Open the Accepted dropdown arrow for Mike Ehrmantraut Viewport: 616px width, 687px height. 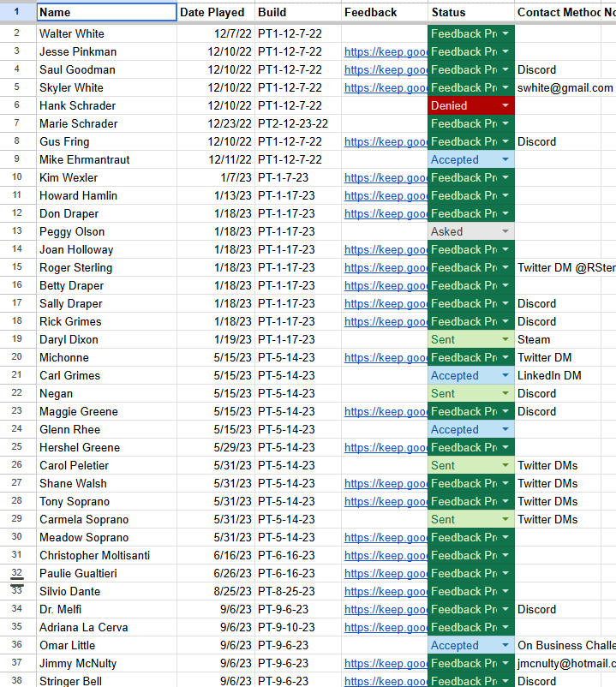point(505,159)
